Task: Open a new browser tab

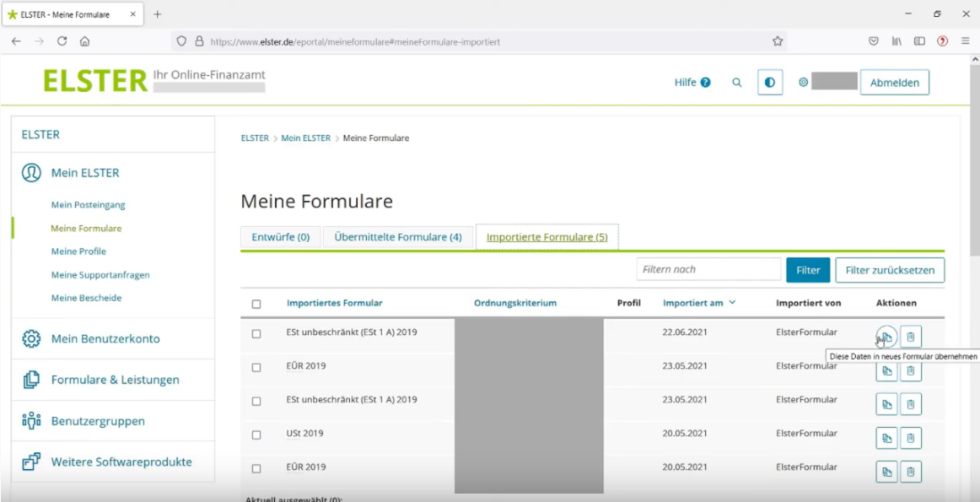Action: pyautogui.click(x=158, y=14)
